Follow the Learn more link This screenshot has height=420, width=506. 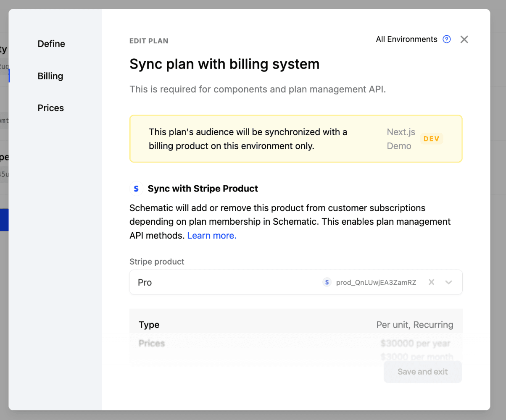[212, 236]
